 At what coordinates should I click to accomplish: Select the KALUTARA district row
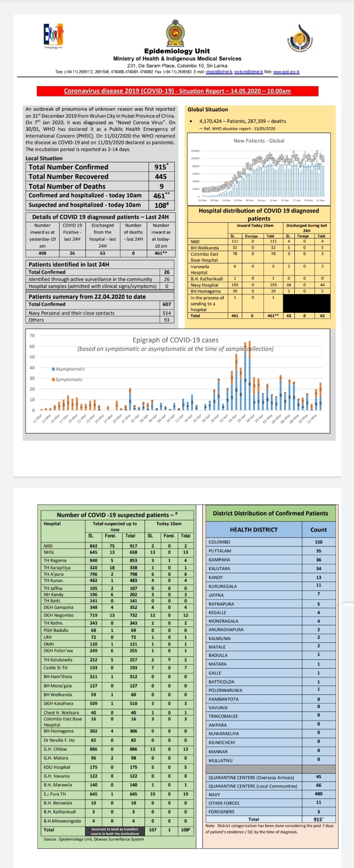coord(270,568)
